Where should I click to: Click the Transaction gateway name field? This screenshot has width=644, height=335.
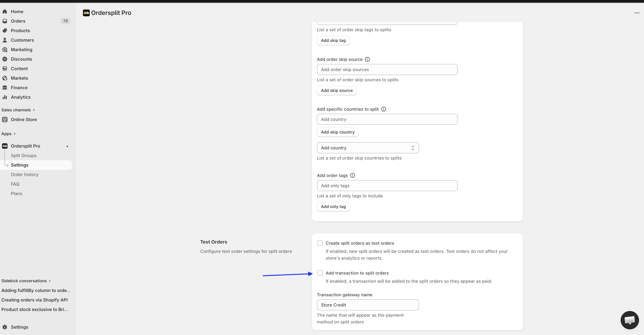click(x=368, y=305)
